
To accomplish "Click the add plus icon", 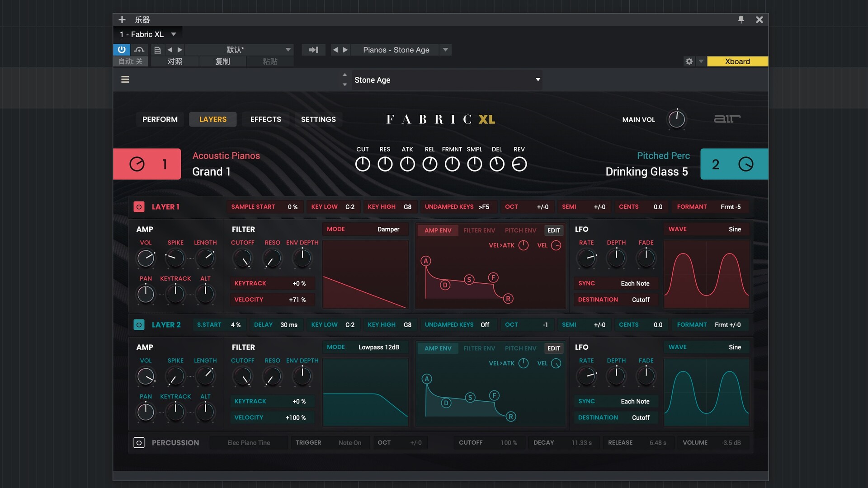I will [x=122, y=20].
